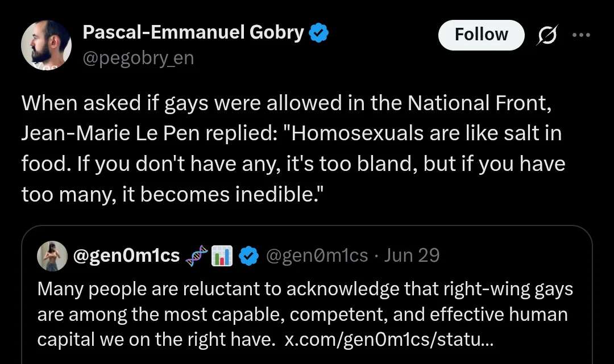Click gray @gen0m1cs handle in quoted post
Screen dimensions: 614x364
(317, 256)
